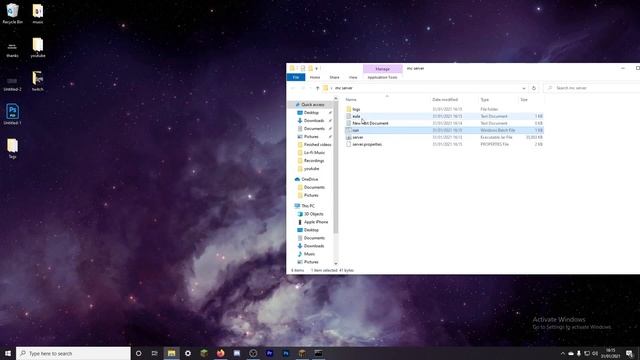Image resolution: width=640 pixels, height=360 pixels.
Task: Open the Untitled-1 Photoshop file on desktop
Action: (12, 114)
